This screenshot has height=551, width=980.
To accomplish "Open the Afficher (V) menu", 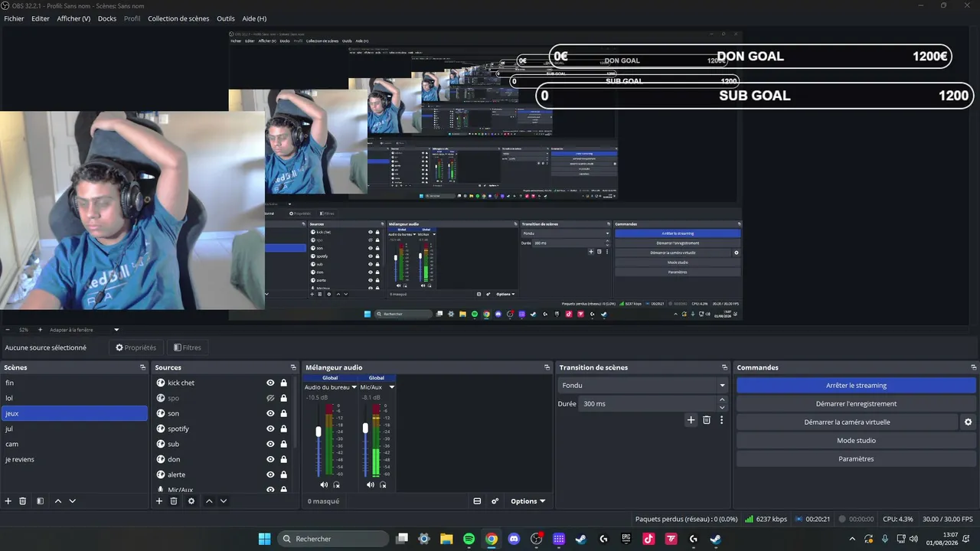I will (x=73, y=18).
